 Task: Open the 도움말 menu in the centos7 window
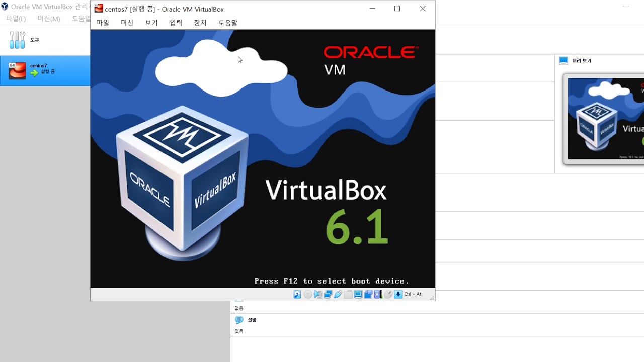(228, 23)
